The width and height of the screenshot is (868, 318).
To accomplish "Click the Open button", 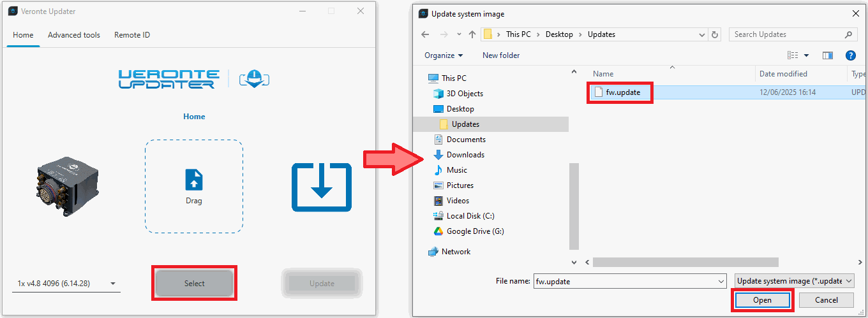I will 762,300.
